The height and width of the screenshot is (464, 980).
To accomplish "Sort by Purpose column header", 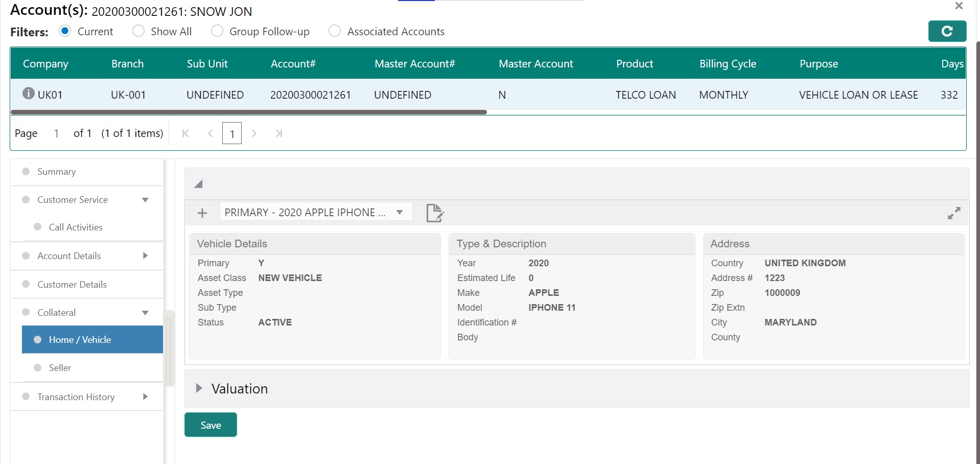I will click(819, 63).
